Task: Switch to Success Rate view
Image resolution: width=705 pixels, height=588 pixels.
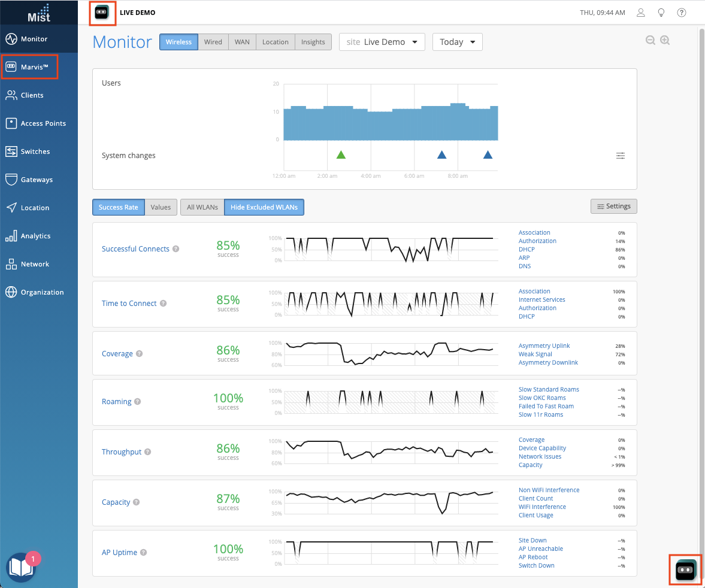Action: click(x=119, y=207)
